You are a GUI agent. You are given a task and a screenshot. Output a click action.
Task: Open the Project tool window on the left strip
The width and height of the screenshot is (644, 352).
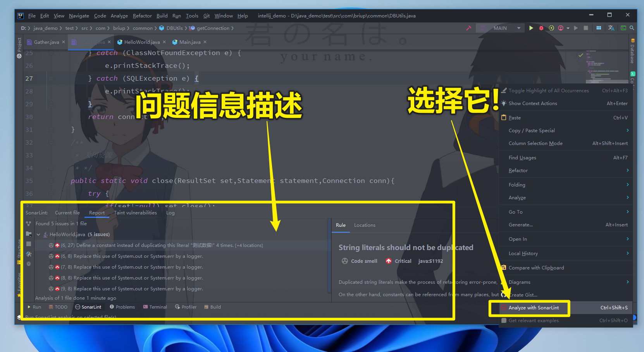coord(19,47)
